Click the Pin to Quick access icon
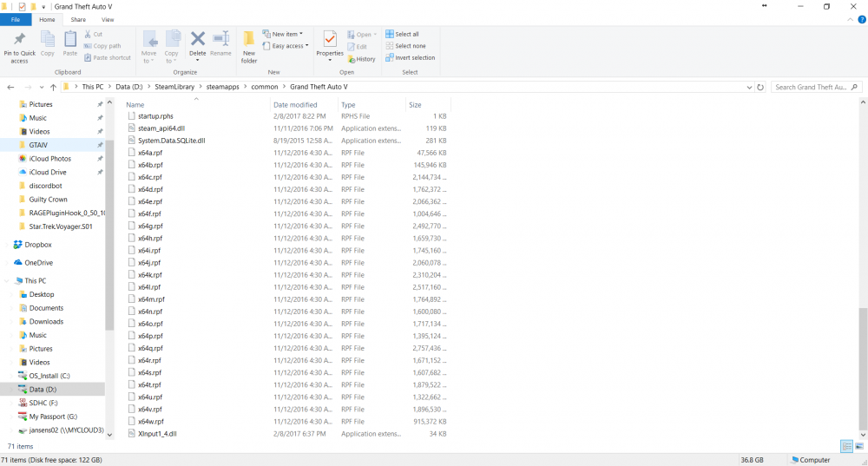Image resolution: width=868 pixels, height=466 pixels. [x=19, y=45]
